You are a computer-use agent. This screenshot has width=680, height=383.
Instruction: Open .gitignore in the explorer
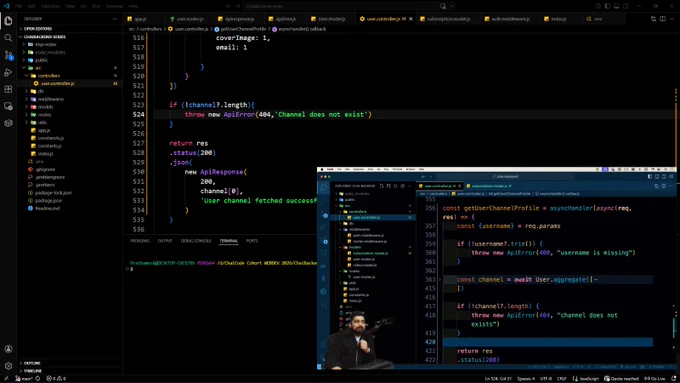[x=69, y=169]
